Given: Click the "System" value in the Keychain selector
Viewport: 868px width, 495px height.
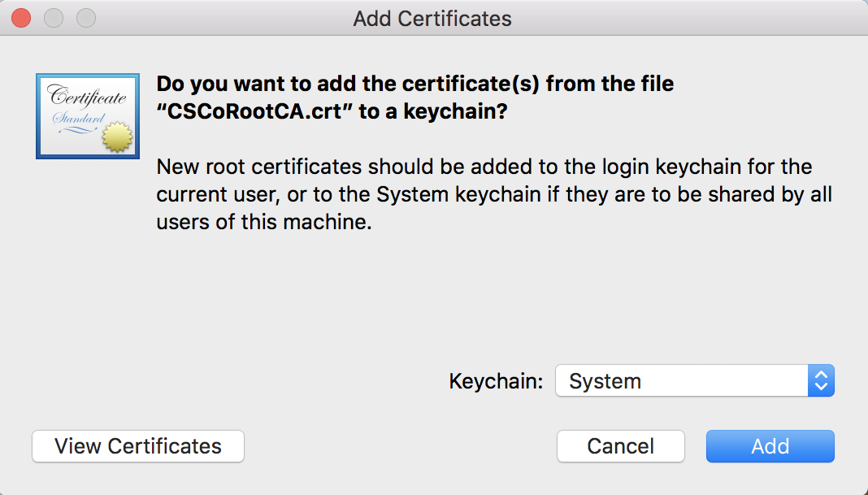Looking at the screenshot, I should 605,381.
